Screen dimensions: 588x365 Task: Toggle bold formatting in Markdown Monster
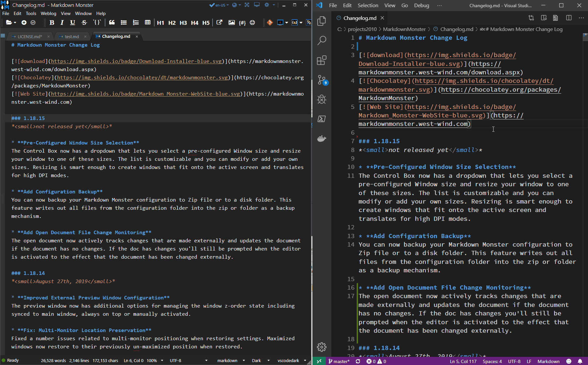[x=52, y=23]
